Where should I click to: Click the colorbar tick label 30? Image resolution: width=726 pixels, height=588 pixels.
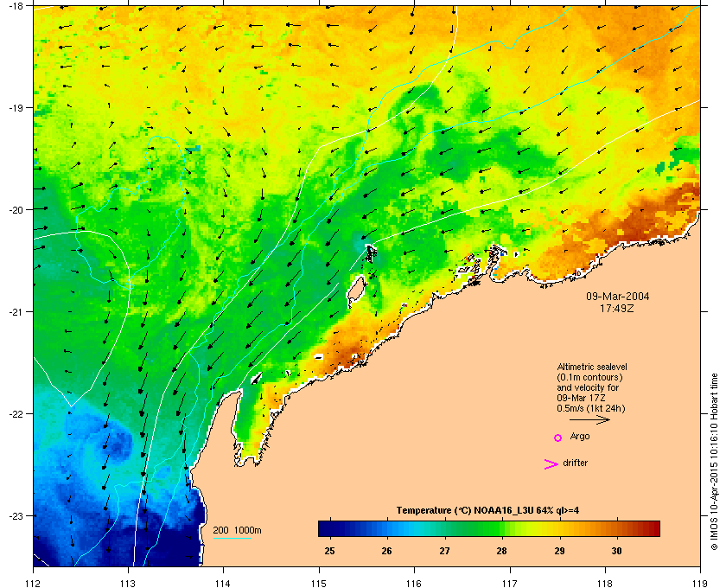click(x=616, y=551)
